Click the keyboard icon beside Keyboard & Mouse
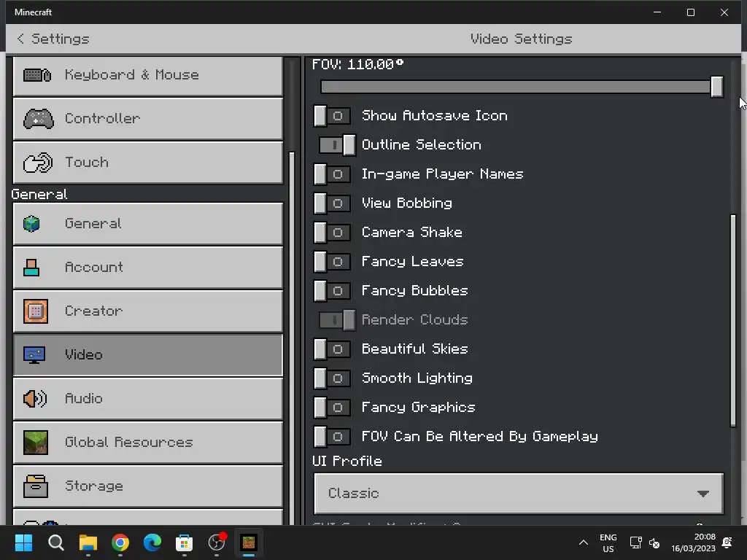Screen dimensions: 747x560 tap(37, 75)
